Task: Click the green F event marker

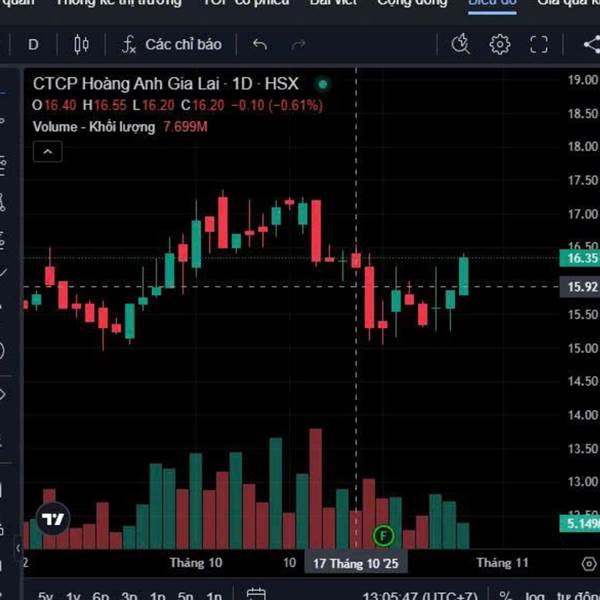Action: click(383, 536)
